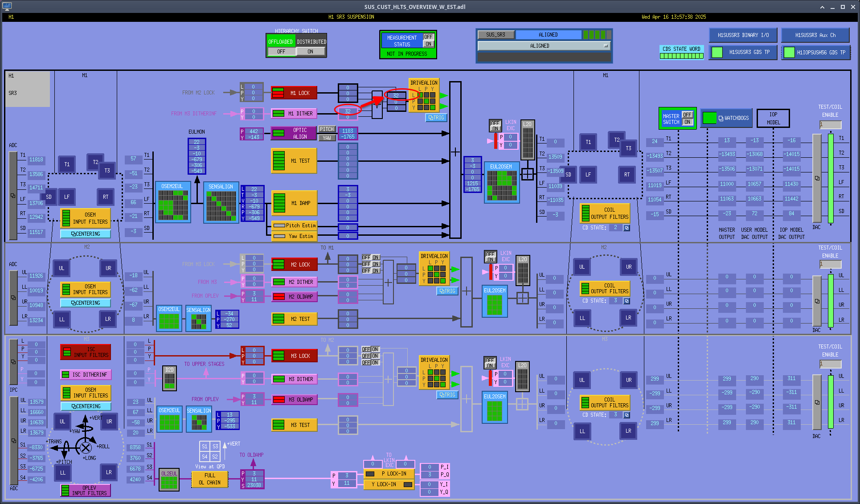Turn Measurement Status ON
This screenshot has width=860, height=504.
pyautogui.click(x=428, y=44)
